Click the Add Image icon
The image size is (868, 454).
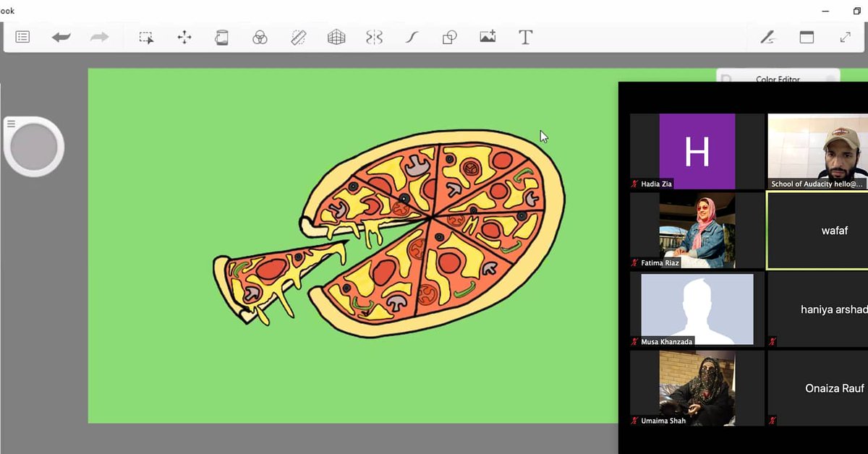pyautogui.click(x=488, y=37)
